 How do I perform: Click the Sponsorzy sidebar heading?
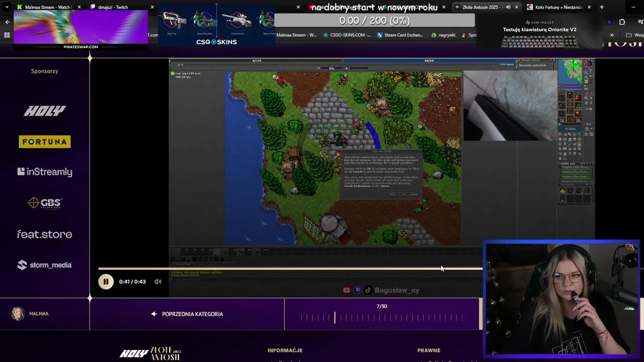click(x=45, y=71)
